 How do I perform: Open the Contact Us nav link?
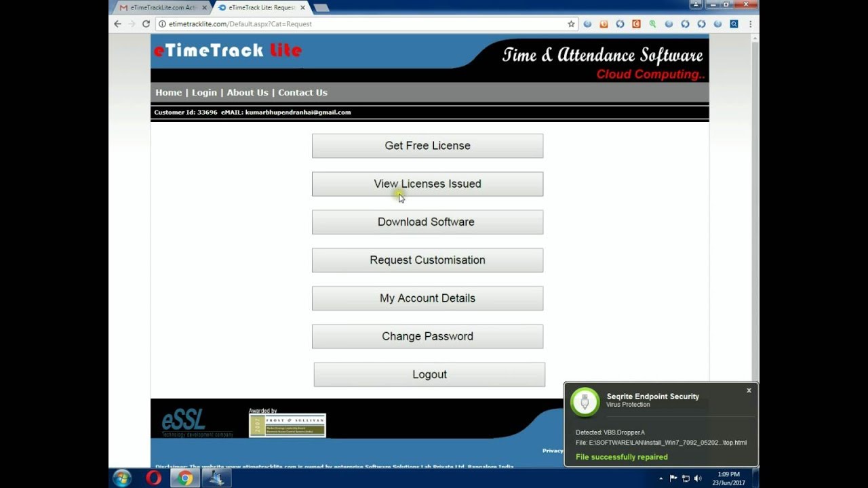click(x=302, y=93)
